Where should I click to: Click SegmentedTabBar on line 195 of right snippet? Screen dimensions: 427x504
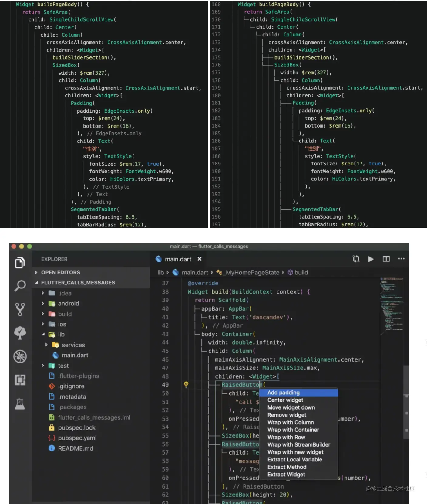(315, 209)
